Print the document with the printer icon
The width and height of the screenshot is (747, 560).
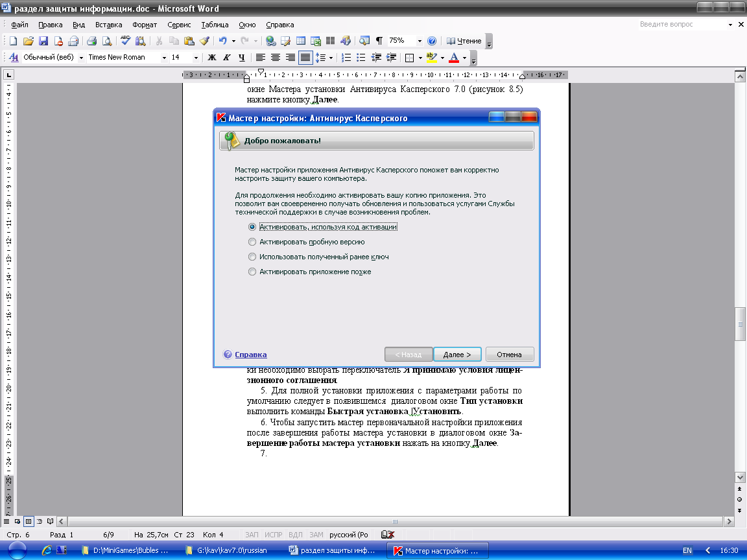click(92, 41)
